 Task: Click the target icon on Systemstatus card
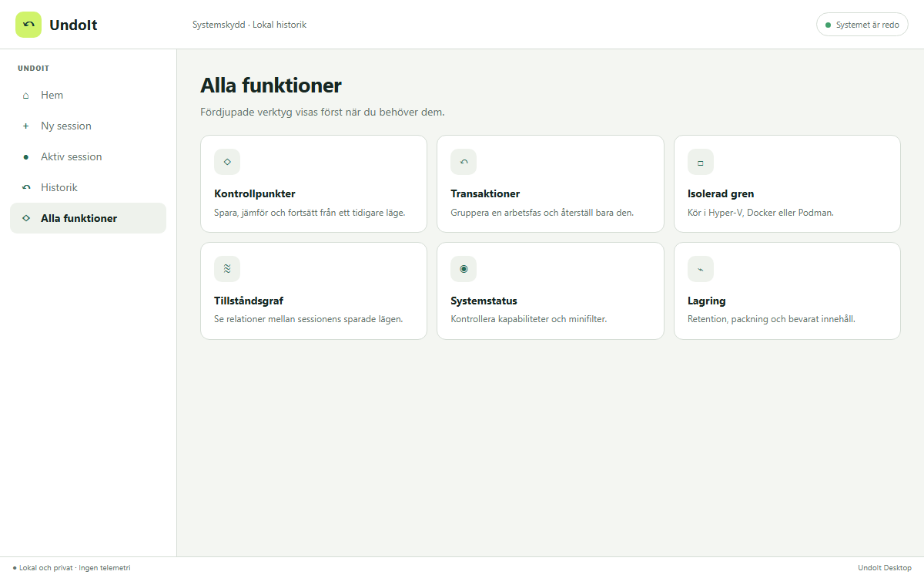pyautogui.click(x=464, y=269)
